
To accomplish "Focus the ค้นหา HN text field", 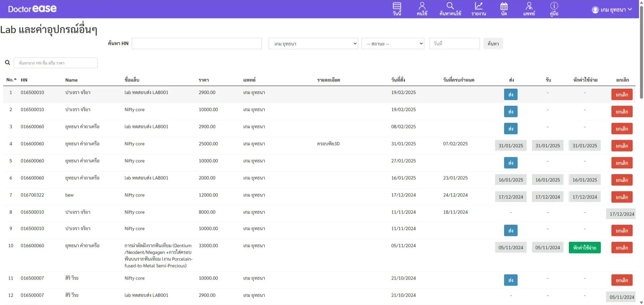I will pos(197,44).
